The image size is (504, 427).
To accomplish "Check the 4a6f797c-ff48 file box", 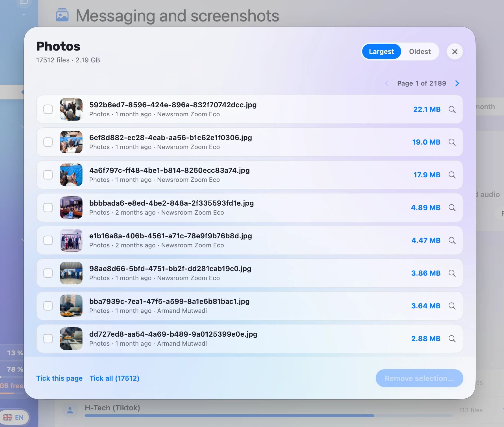I will (x=48, y=175).
